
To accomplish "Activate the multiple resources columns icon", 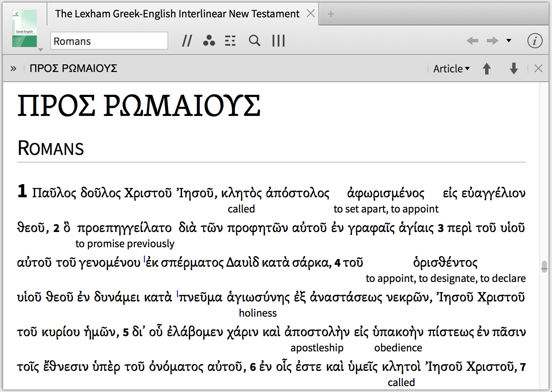I will pos(278,41).
